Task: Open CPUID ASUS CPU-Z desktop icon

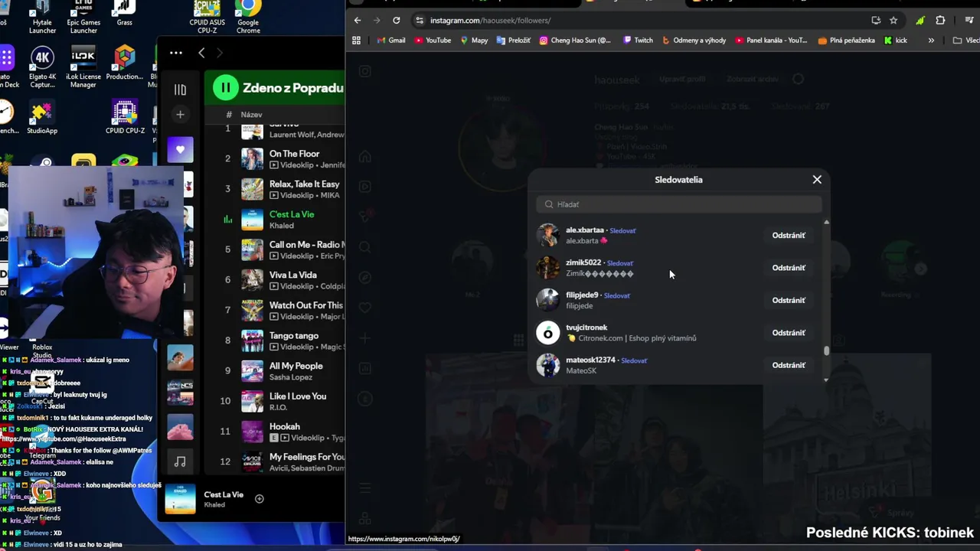Action: [207, 15]
